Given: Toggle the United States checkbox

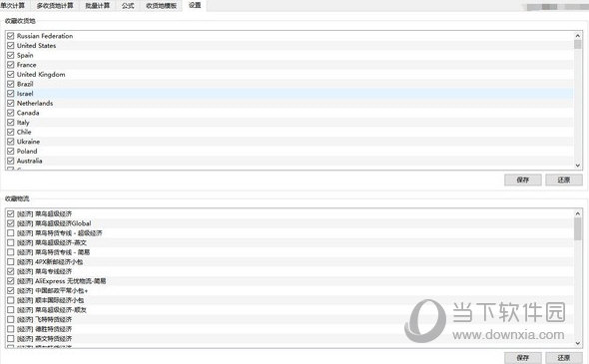Looking at the screenshot, I should (11, 46).
